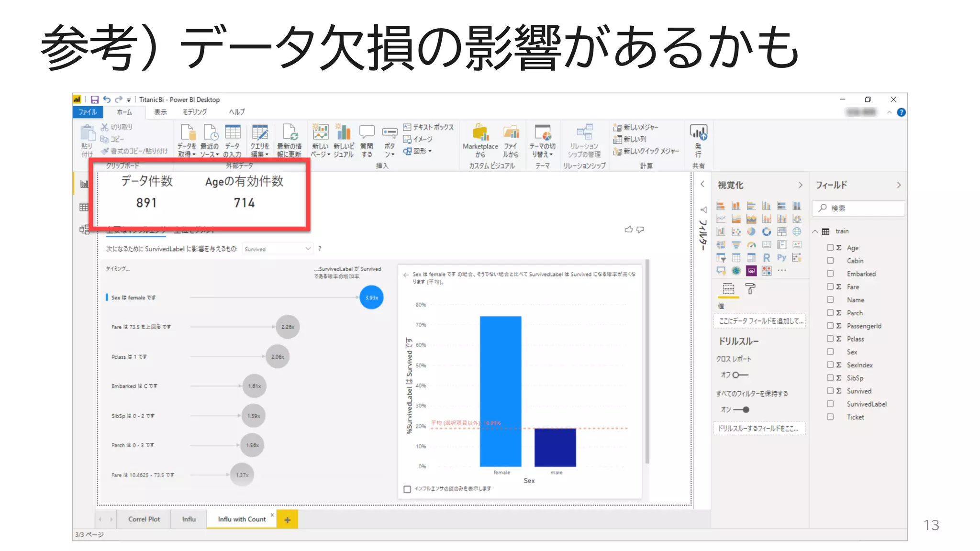Image resolution: width=980 pixels, height=551 pixels.
Task: Open the データを取得 (Get Data) tool
Action: [187, 140]
